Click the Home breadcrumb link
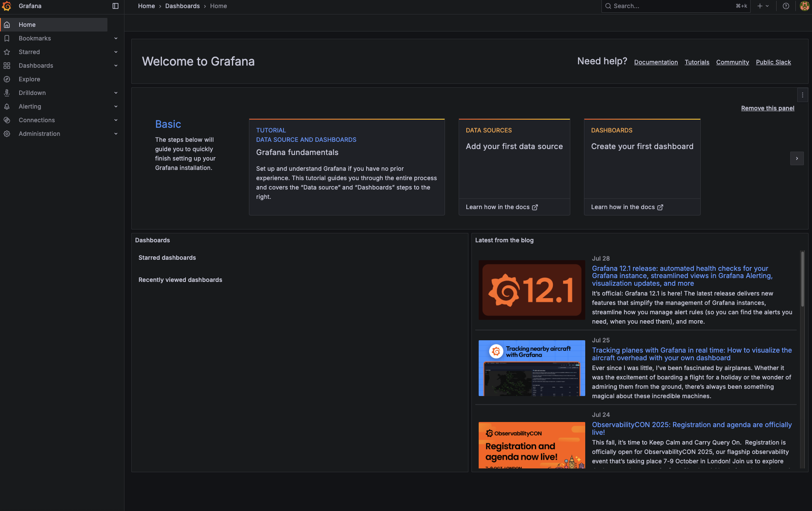The width and height of the screenshot is (812, 511). 146,6
